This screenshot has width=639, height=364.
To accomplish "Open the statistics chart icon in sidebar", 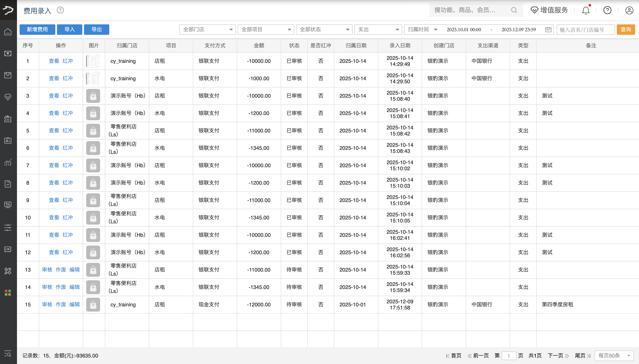I will tap(8, 162).
